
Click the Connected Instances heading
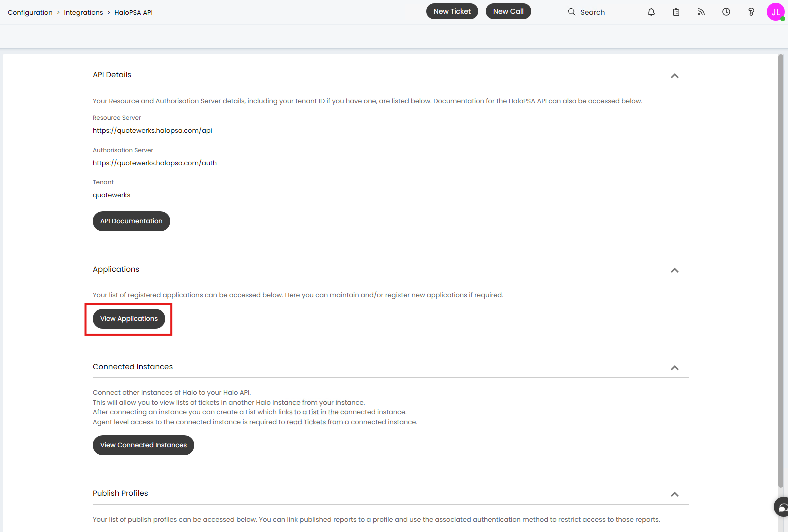coord(133,367)
